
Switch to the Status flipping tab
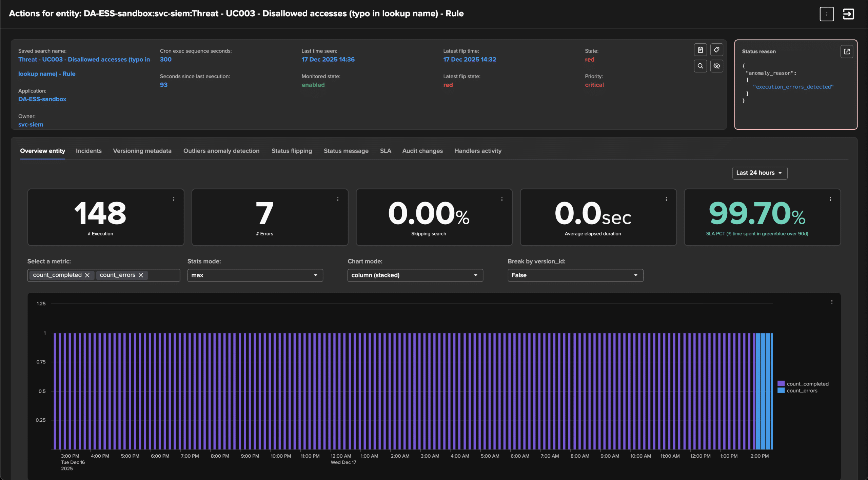pyautogui.click(x=292, y=151)
